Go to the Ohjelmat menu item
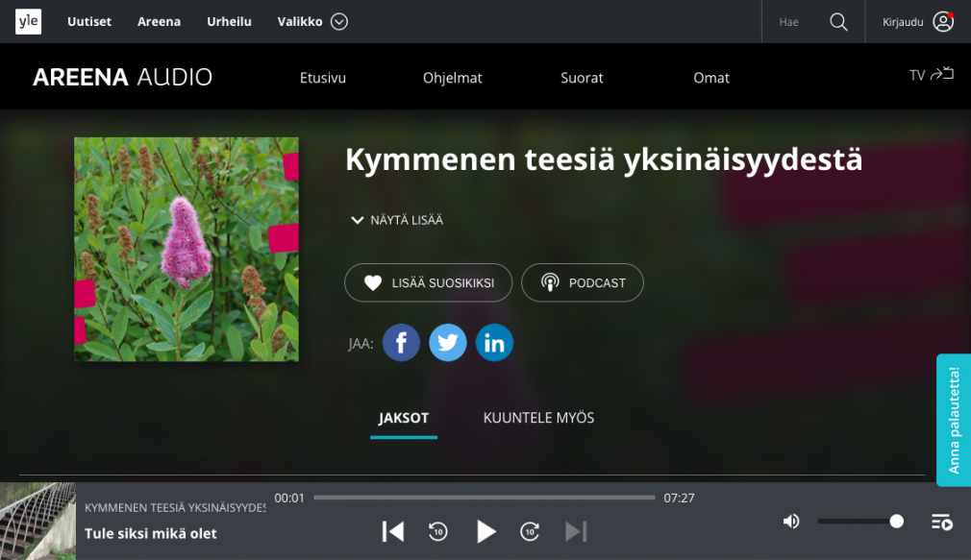The height and width of the screenshot is (560, 971). click(x=452, y=78)
